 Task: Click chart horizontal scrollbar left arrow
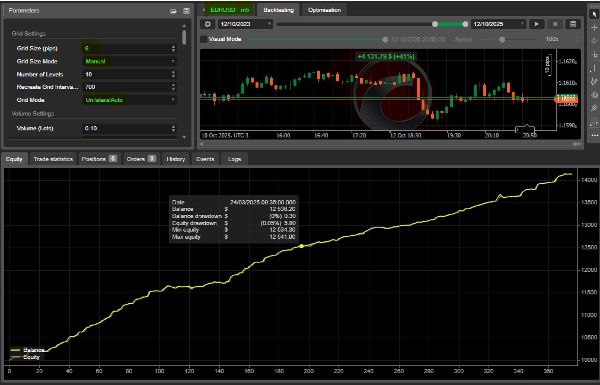[202, 144]
